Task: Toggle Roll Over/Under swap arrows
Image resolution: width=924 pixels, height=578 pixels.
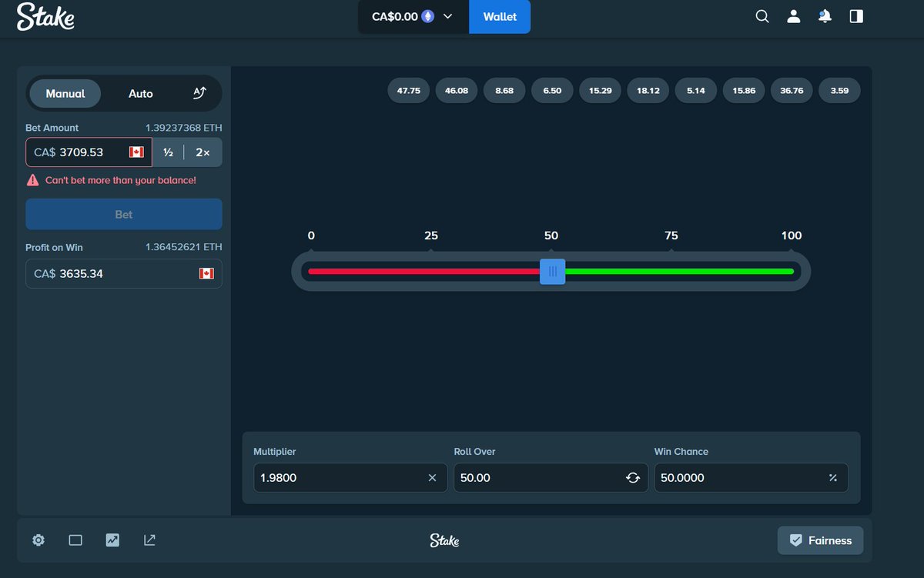Action: pyautogui.click(x=633, y=478)
